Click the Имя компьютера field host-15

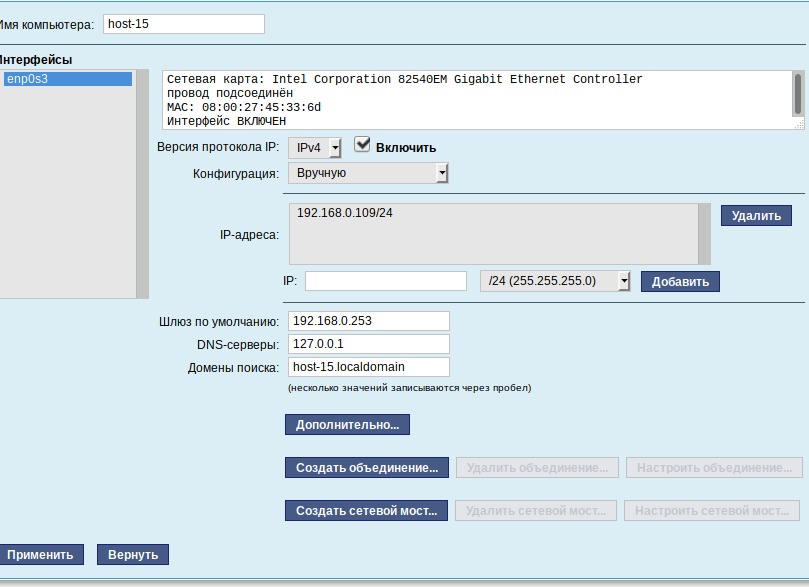pos(184,24)
